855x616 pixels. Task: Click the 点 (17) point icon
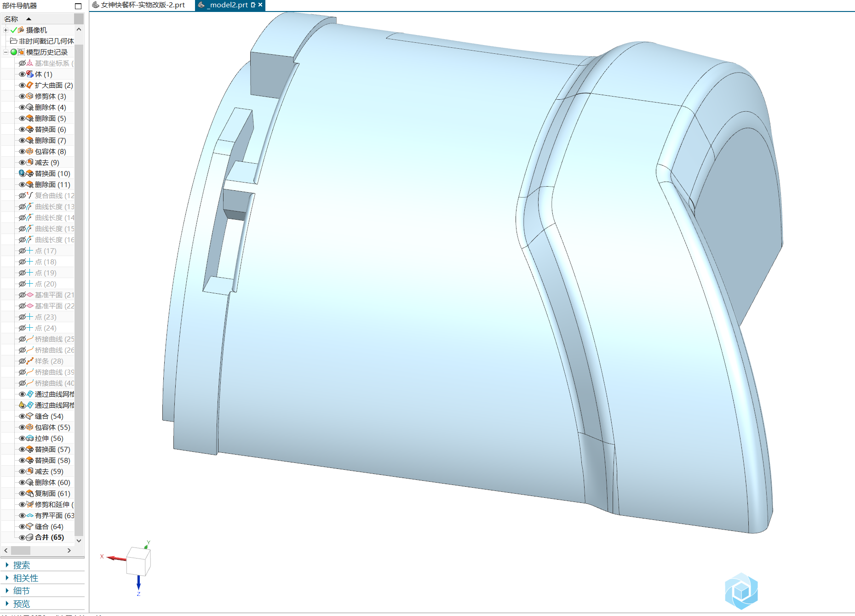click(x=30, y=251)
